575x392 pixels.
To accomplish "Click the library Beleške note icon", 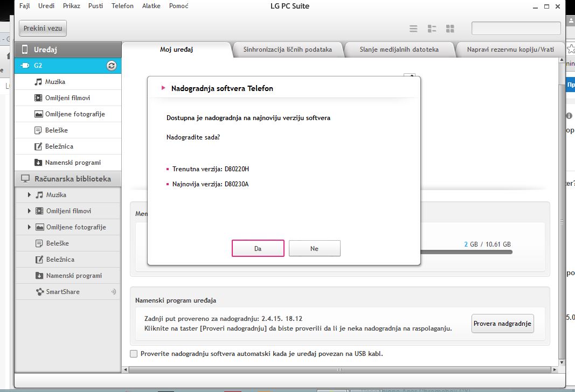I will pos(39,243).
